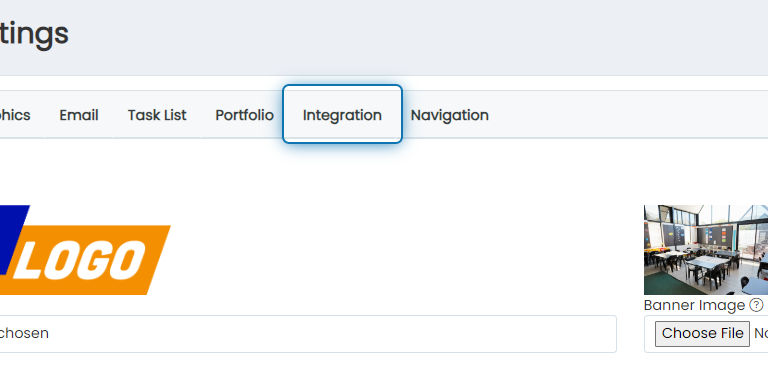The image size is (768, 378).
Task: Click the banner file name text after Choose File
Action: click(761, 333)
